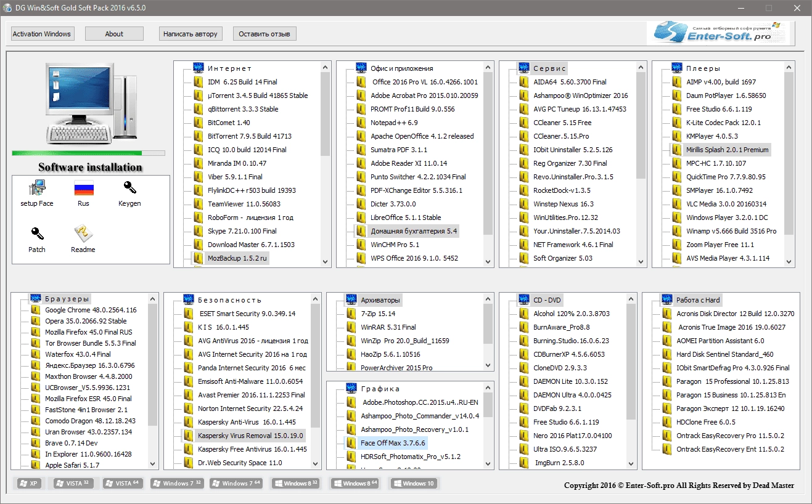
Task: Choose the VISTA 64 badge
Action: (x=123, y=484)
